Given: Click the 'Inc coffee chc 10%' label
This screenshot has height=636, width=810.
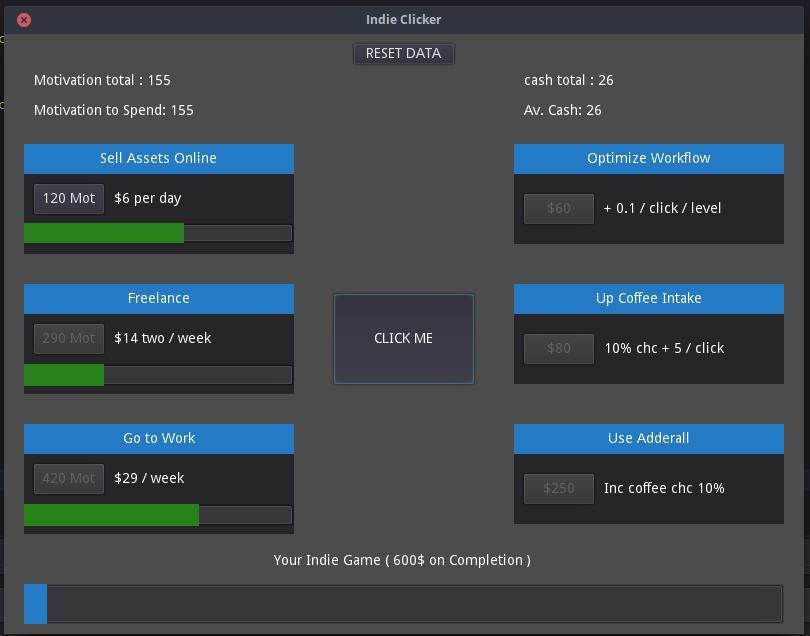Looking at the screenshot, I should click(x=664, y=489).
